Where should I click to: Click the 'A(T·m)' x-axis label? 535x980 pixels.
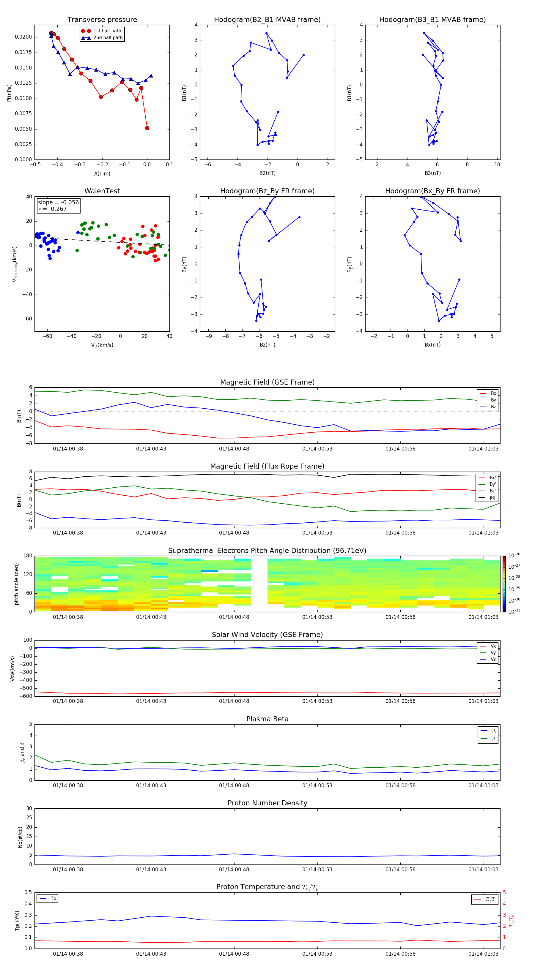(x=102, y=173)
